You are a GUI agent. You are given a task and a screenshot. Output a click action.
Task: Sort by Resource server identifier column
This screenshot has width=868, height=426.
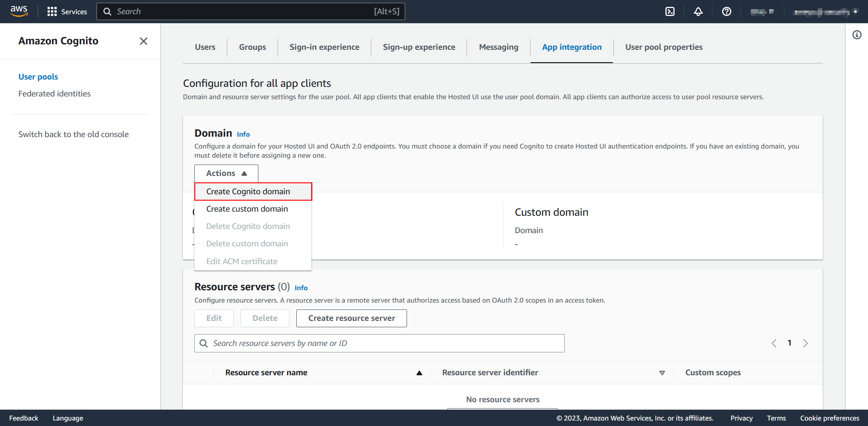(662, 373)
